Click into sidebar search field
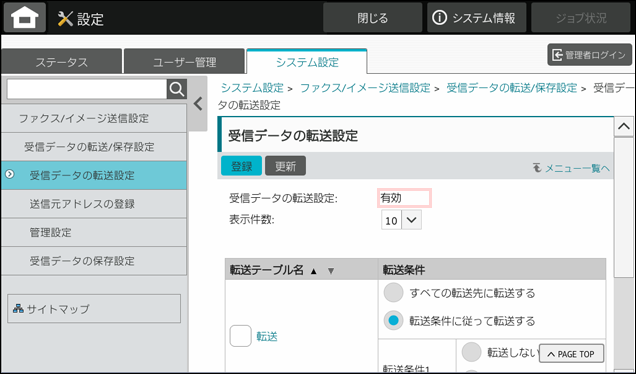Screen dimensions: 636x374 pyautogui.click(x=87, y=89)
